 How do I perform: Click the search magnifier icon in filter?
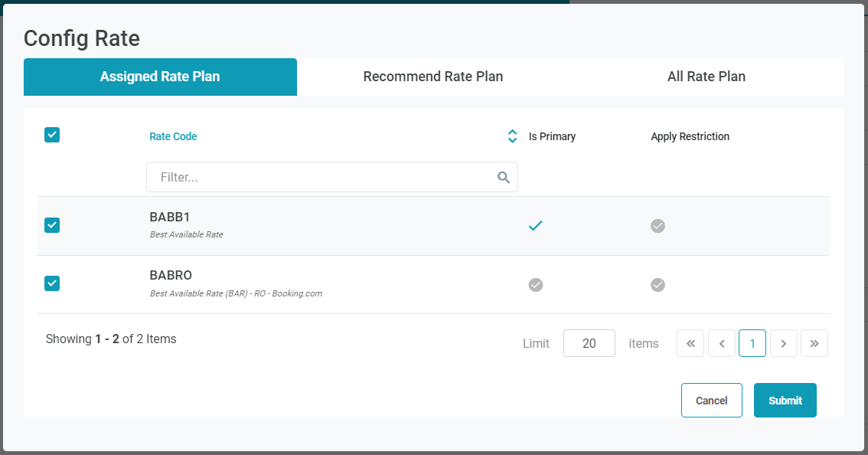504,178
